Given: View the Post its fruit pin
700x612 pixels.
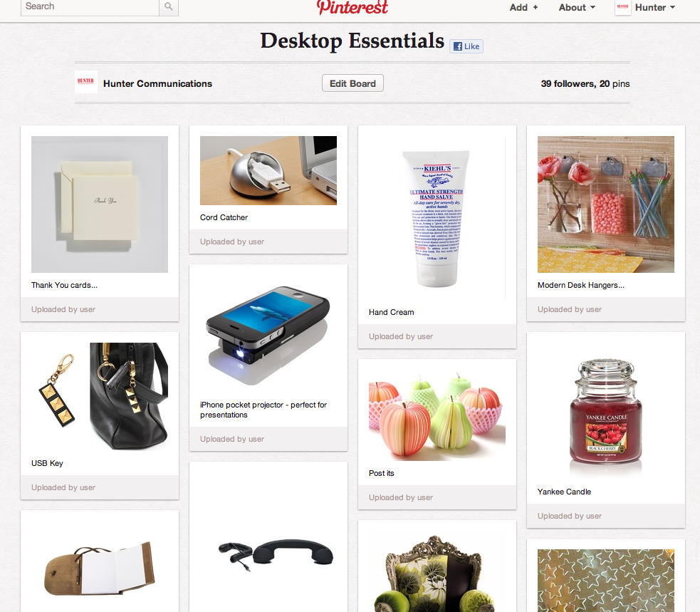Looking at the screenshot, I should click(437, 415).
